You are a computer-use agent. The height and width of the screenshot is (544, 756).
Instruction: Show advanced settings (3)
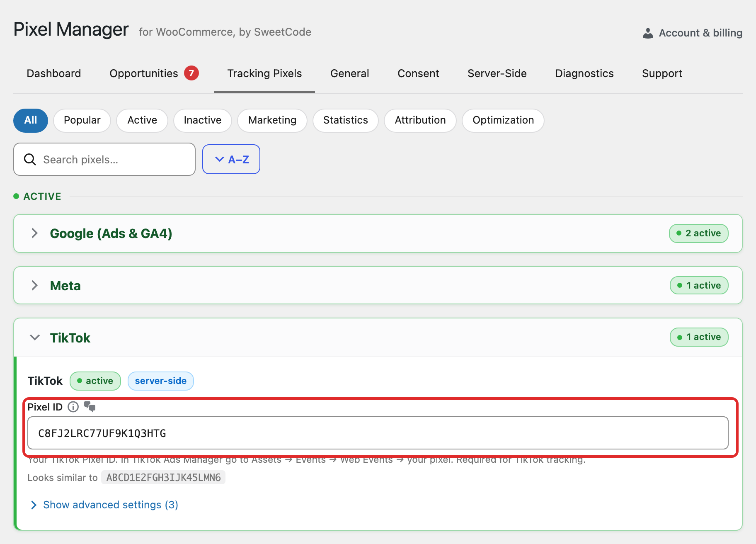(x=105, y=505)
